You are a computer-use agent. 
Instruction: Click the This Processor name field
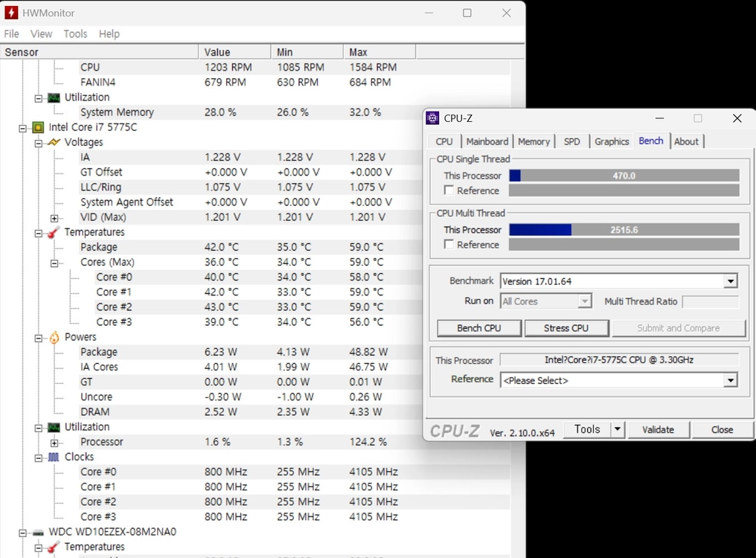pyautogui.click(x=619, y=360)
